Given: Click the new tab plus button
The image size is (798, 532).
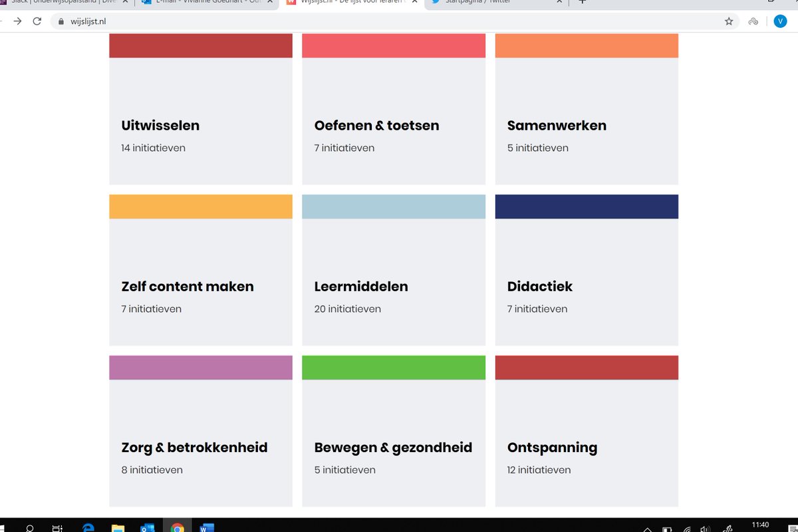Looking at the screenshot, I should point(582,3).
